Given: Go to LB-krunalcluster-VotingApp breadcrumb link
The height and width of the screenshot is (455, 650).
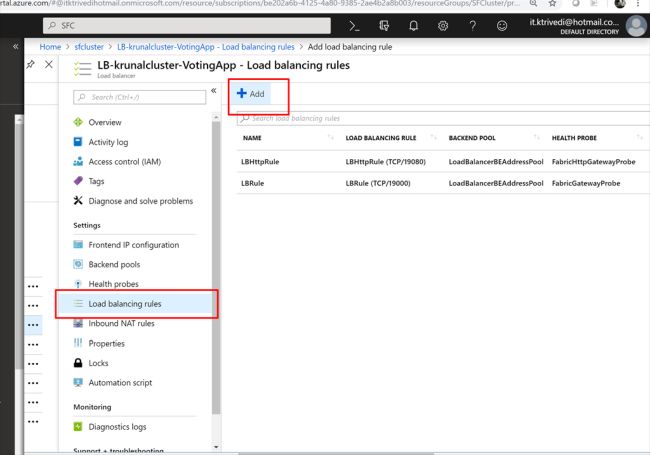Looking at the screenshot, I should 206,47.
